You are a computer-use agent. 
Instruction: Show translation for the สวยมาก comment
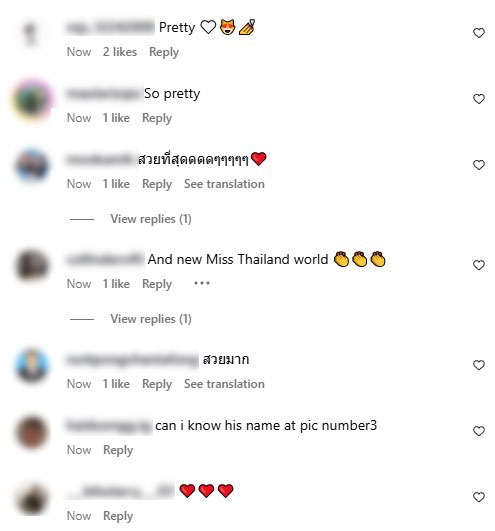click(x=224, y=384)
